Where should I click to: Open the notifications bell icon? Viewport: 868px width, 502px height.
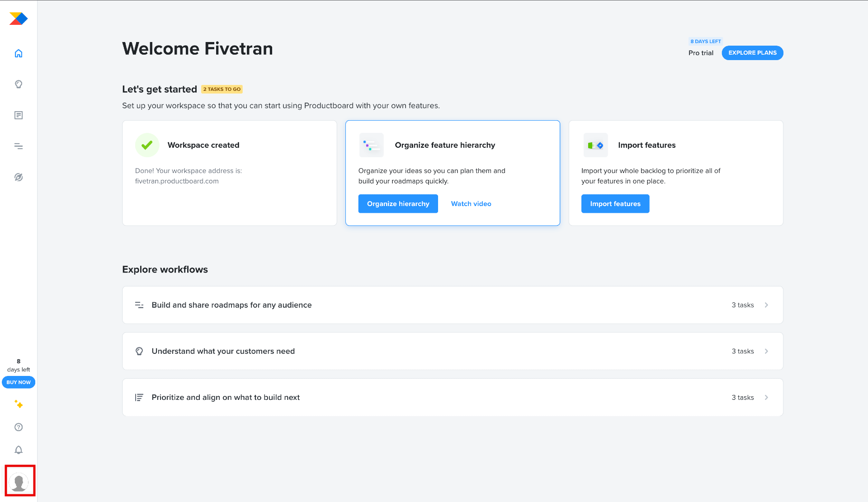click(19, 450)
